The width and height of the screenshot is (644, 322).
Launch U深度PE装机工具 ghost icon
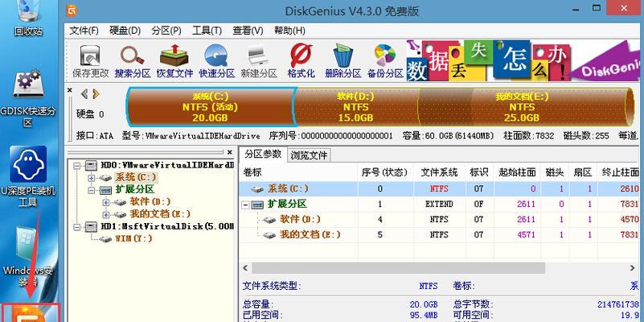(x=28, y=176)
